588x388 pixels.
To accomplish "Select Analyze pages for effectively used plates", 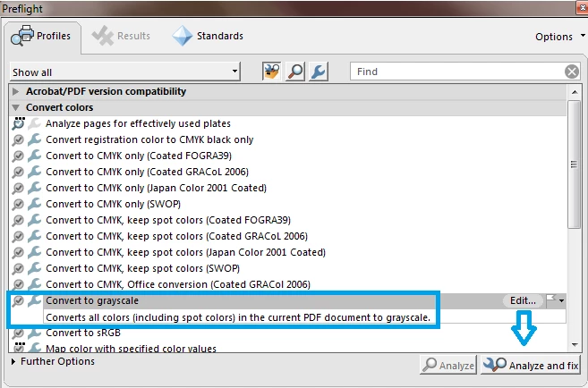I will (x=138, y=123).
